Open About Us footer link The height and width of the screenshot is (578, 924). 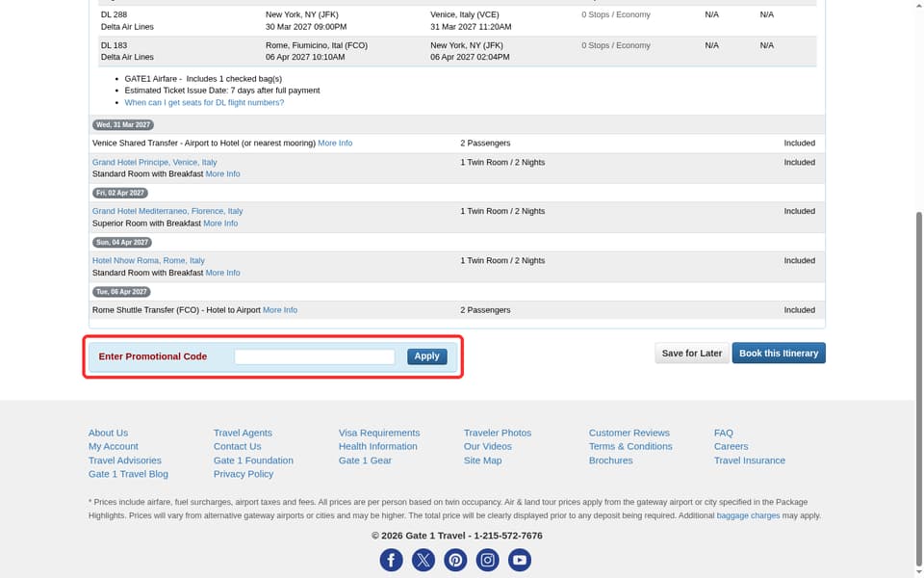click(x=108, y=433)
